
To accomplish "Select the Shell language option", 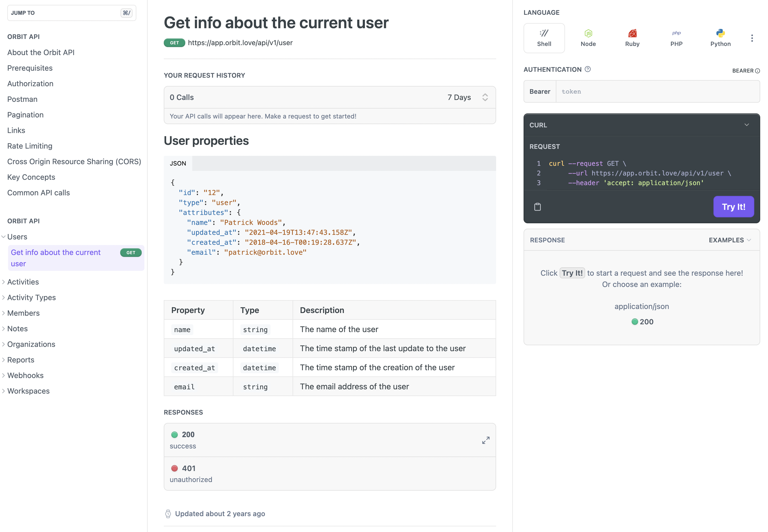I will (x=544, y=38).
